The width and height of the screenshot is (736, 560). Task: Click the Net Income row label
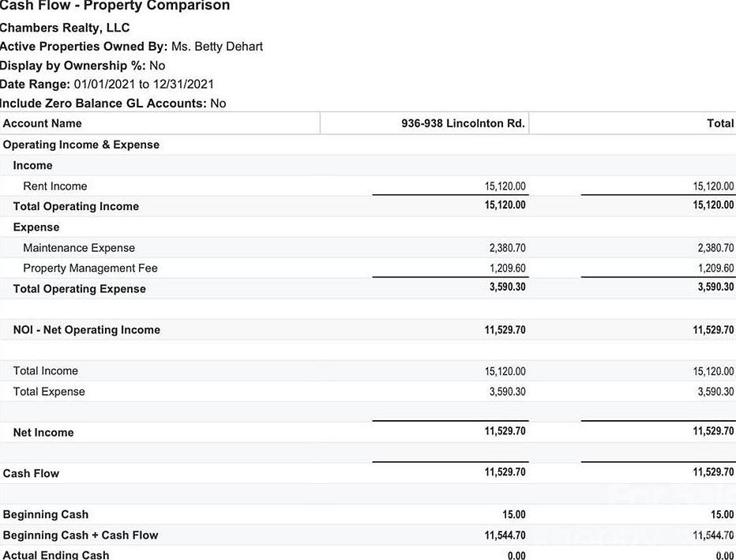coord(43,433)
